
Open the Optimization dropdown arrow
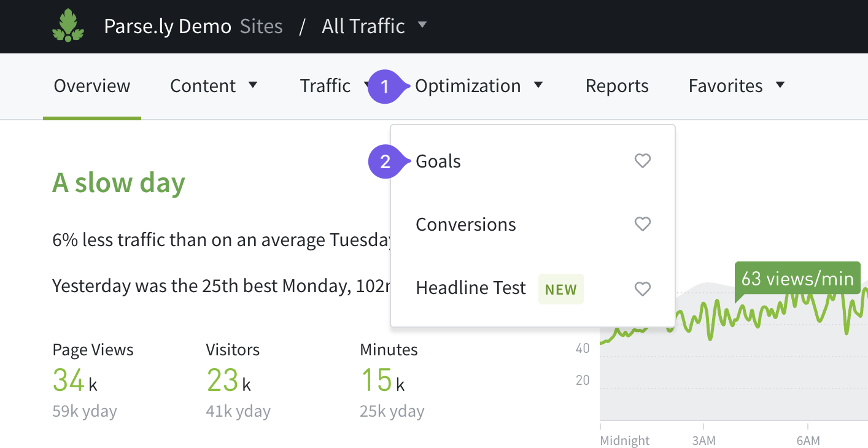coord(538,85)
